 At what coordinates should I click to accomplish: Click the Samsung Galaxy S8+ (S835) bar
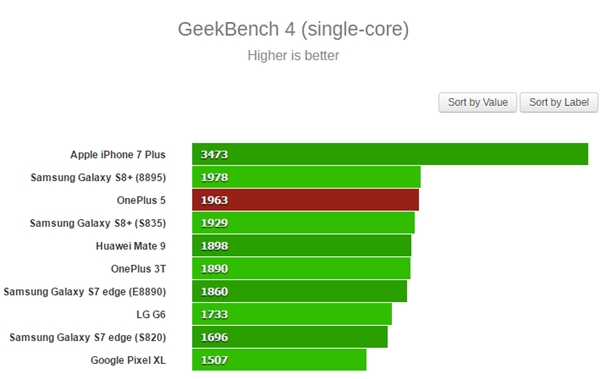coord(303,223)
